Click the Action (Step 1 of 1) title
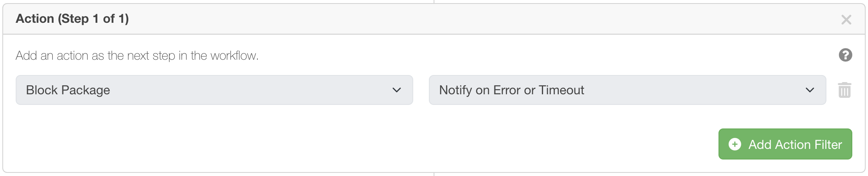 [x=72, y=19]
